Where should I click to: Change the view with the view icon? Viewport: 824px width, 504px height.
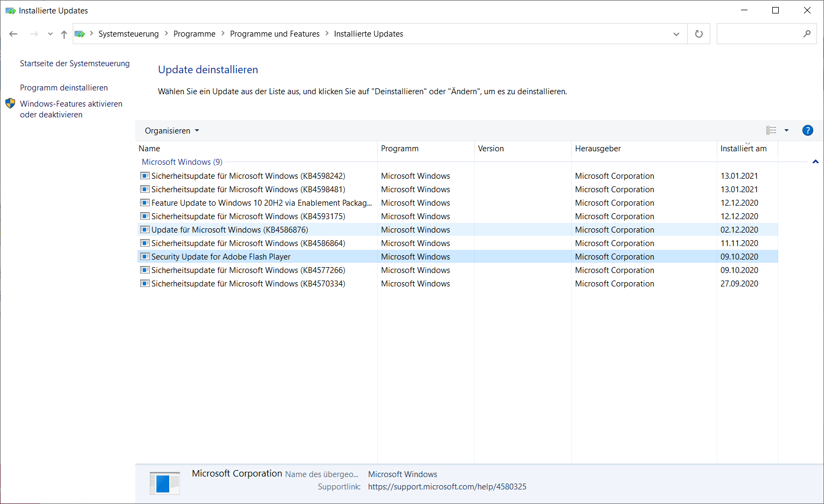click(771, 130)
